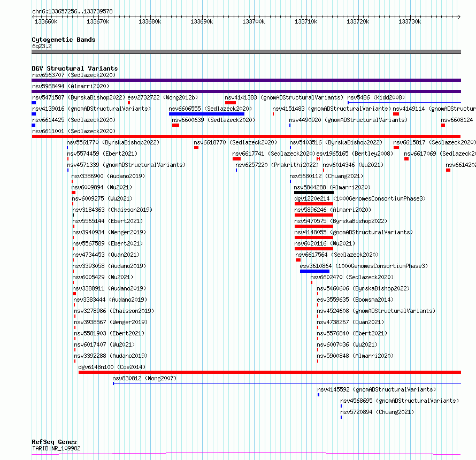476x460 pixels.
Task: Open nsv3940934 (Wenger2019) label
Action: tap(109, 232)
